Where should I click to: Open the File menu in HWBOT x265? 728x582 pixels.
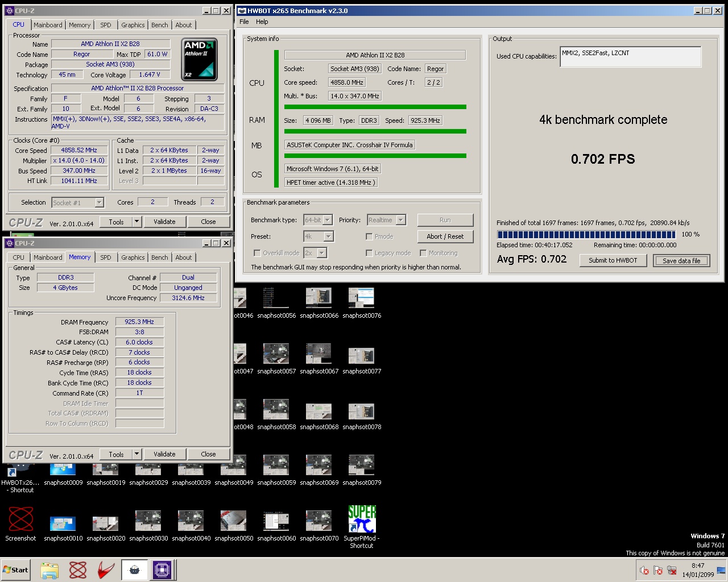(x=244, y=22)
